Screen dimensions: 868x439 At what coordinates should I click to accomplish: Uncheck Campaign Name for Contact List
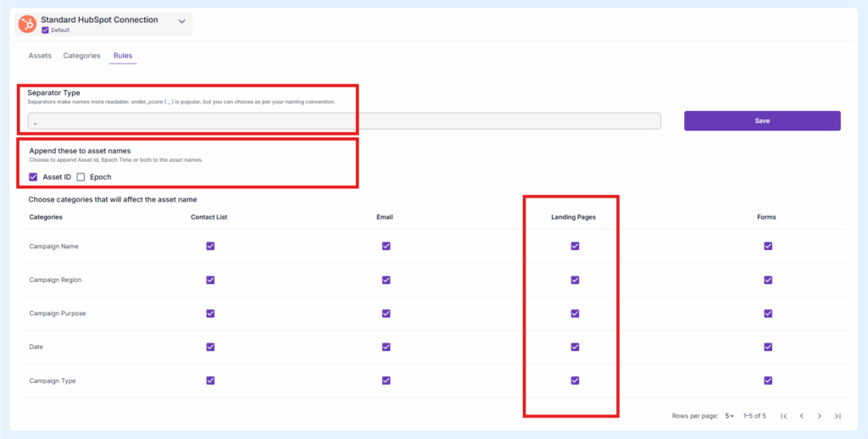tap(210, 246)
